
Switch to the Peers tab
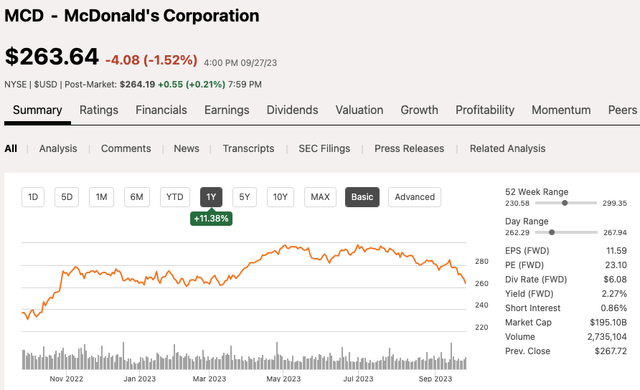point(622,110)
